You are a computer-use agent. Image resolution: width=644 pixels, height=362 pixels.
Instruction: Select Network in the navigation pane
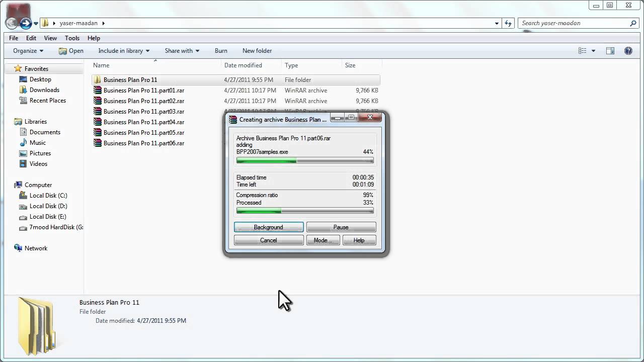coord(36,248)
